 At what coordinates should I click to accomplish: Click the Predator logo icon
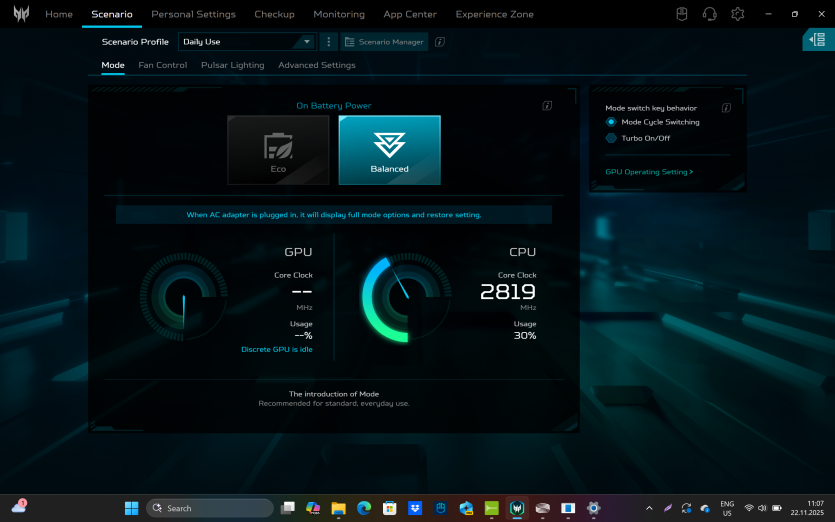tap(20, 14)
